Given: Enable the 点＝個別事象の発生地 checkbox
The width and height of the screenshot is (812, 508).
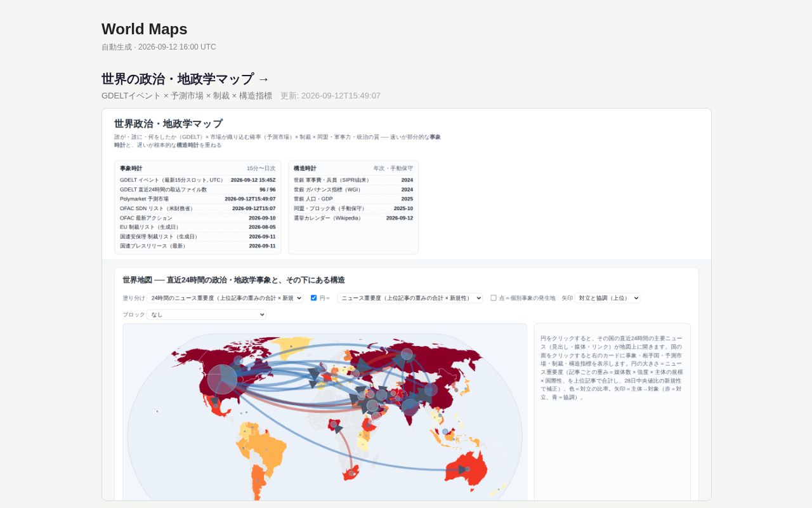Looking at the screenshot, I should [x=494, y=298].
